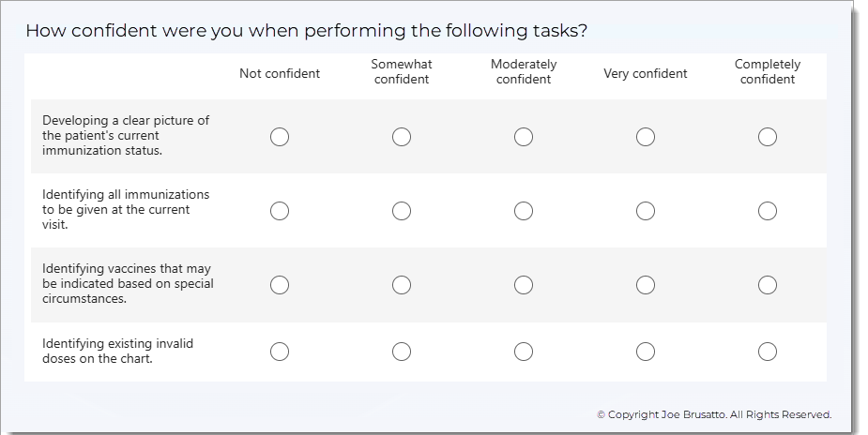Choose 'Somewhat confident' for current immunization status
The height and width of the screenshot is (435, 868).
coord(402,137)
